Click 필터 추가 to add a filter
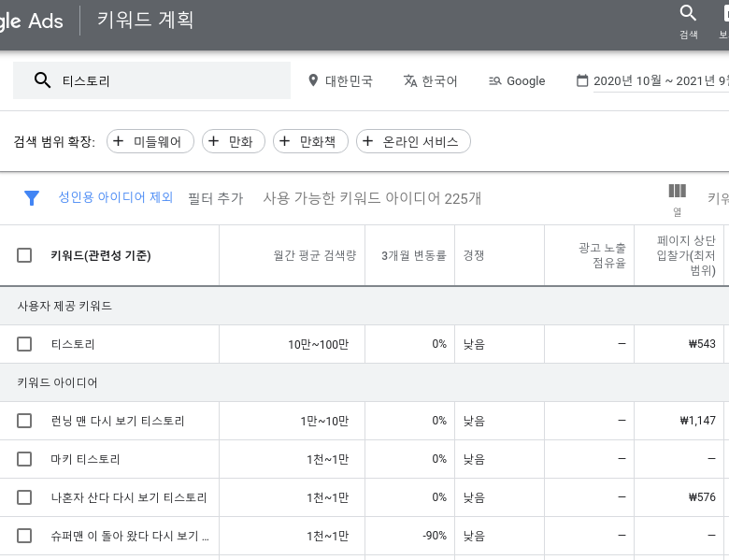The image size is (729, 560). (215, 198)
